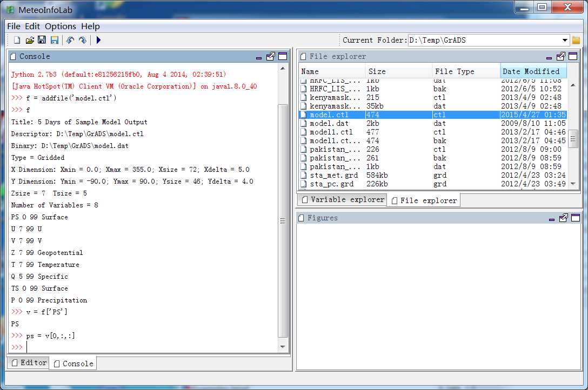Sort files by Name column header
The width and height of the screenshot is (588, 390).
click(332, 71)
